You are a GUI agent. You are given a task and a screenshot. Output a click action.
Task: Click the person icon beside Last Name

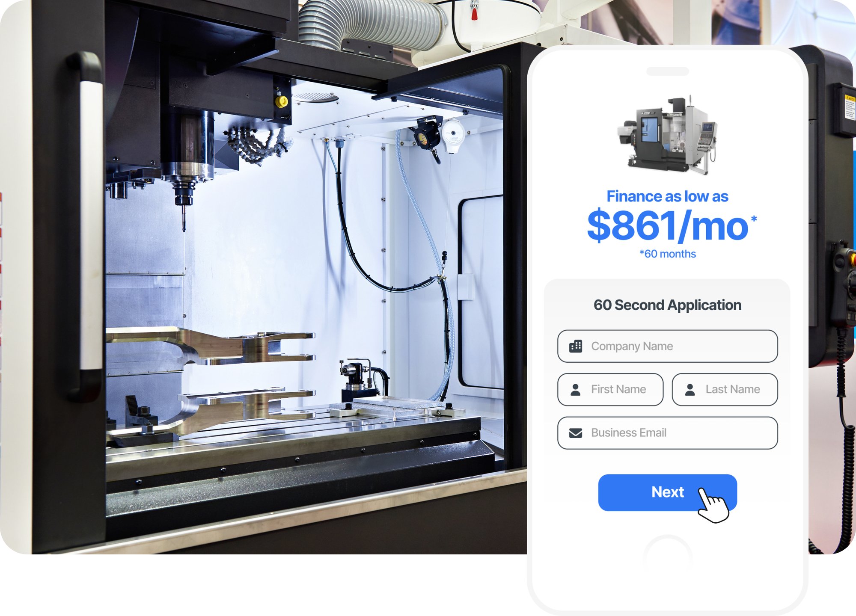pyautogui.click(x=690, y=389)
